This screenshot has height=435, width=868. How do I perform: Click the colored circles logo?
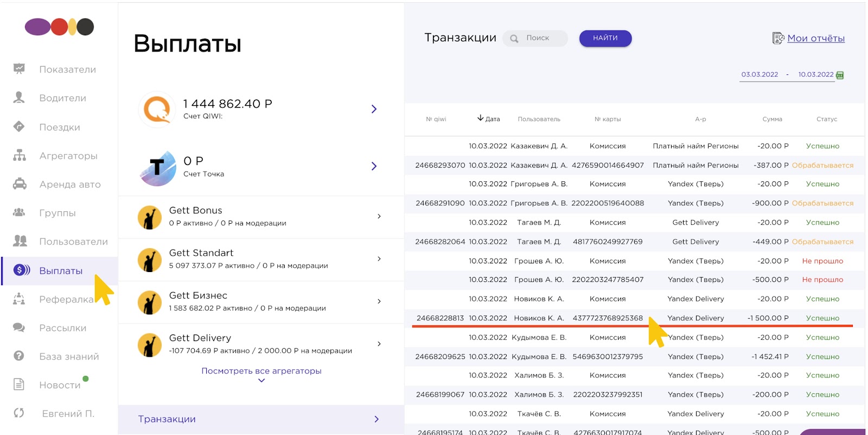point(60,27)
